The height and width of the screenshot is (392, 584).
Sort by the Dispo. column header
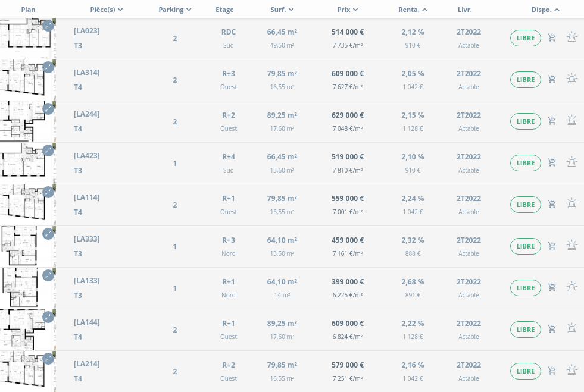[x=545, y=10]
